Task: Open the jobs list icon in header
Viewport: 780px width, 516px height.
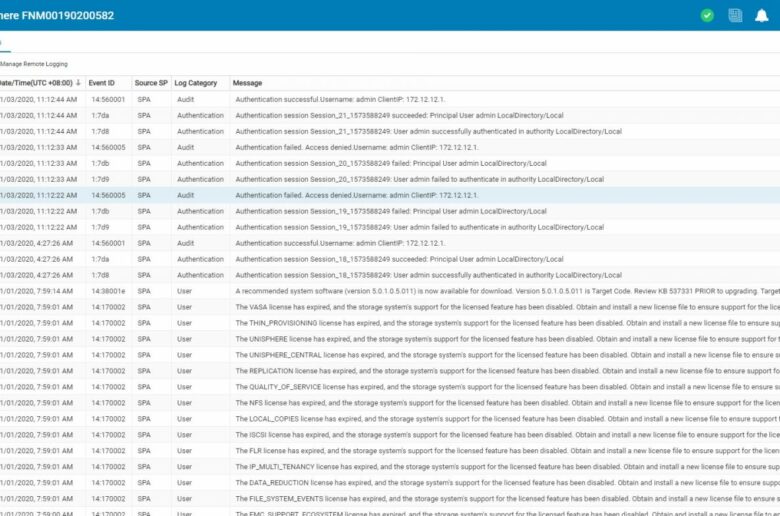Action: click(x=735, y=15)
